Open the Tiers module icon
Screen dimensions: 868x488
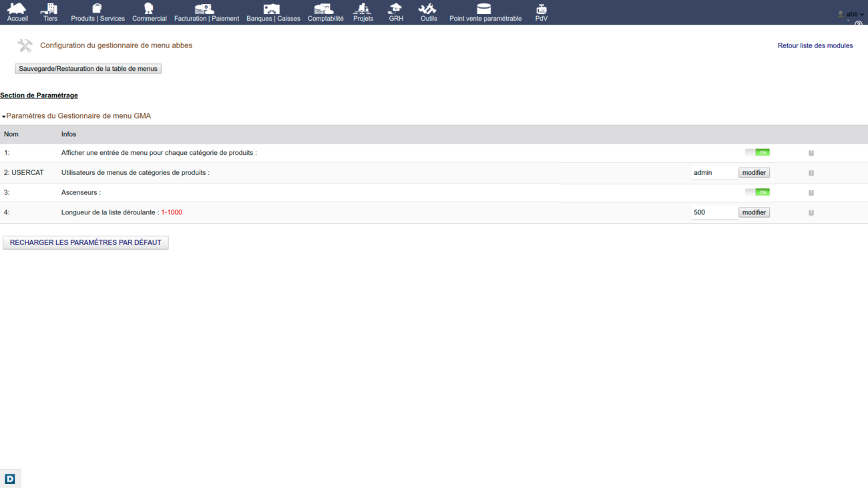coord(50,9)
